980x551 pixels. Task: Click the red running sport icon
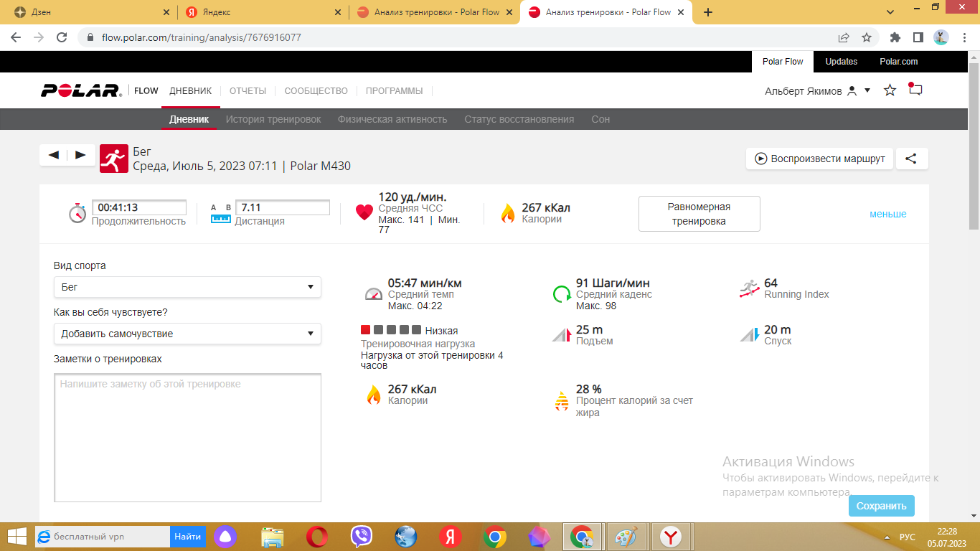pos(113,159)
